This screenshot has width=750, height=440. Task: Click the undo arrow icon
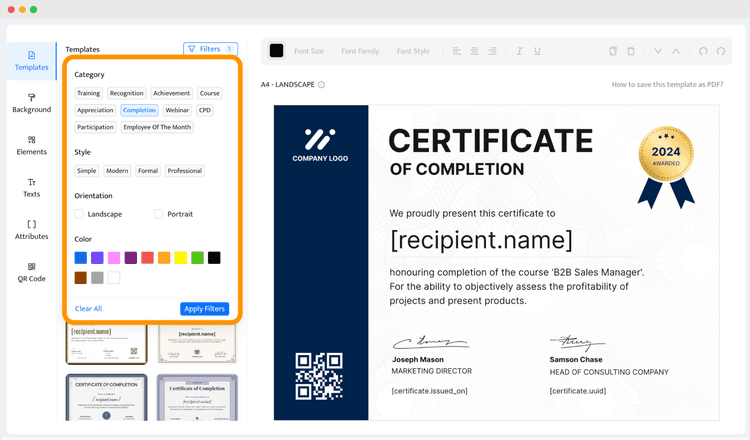coord(703,51)
